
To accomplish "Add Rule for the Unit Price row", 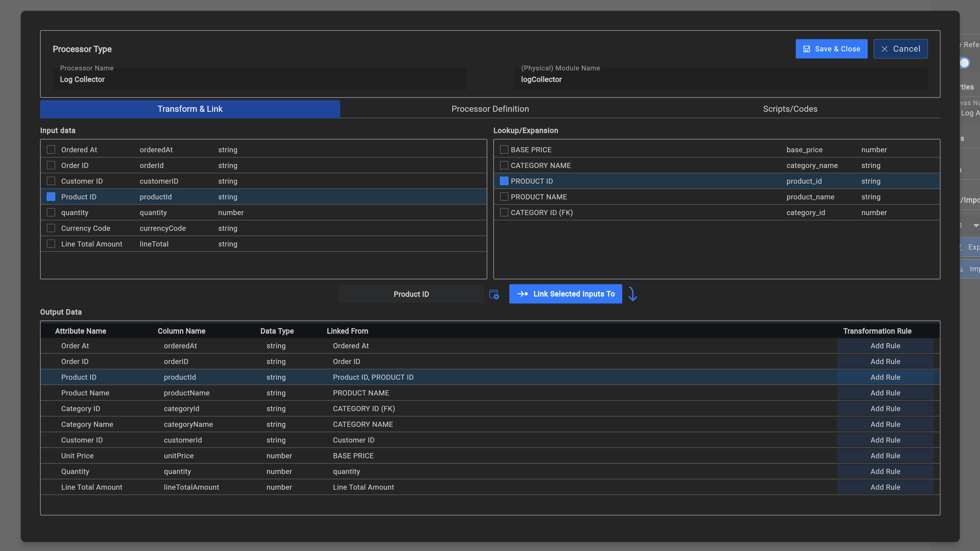I will pos(885,456).
